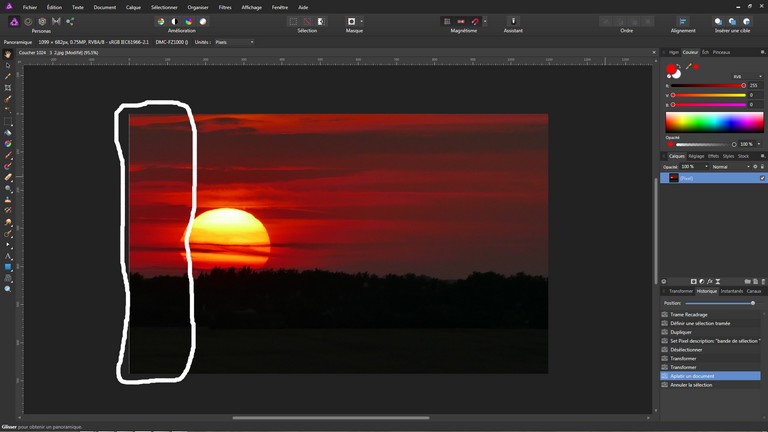Click the Masque quick mask icon
The height and width of the screenshot is (432, 768).
click(x=351, y=22)
